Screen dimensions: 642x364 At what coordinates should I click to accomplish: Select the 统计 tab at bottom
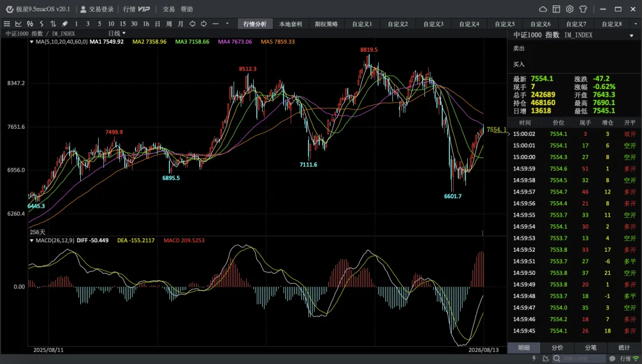tap(624, 347)
